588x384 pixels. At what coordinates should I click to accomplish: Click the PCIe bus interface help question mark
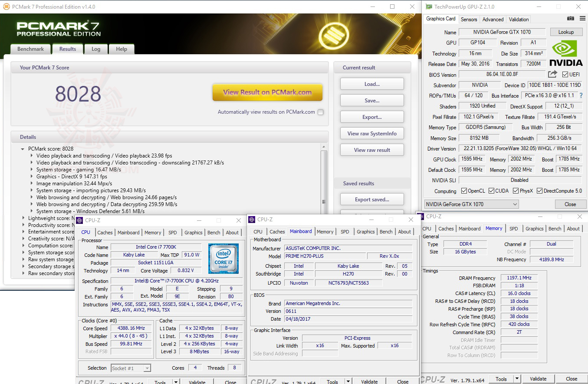(x=581, y=95)
